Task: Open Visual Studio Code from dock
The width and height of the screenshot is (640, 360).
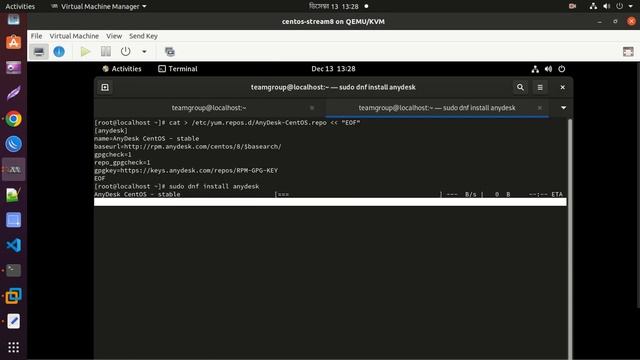Action: [13, 245]
